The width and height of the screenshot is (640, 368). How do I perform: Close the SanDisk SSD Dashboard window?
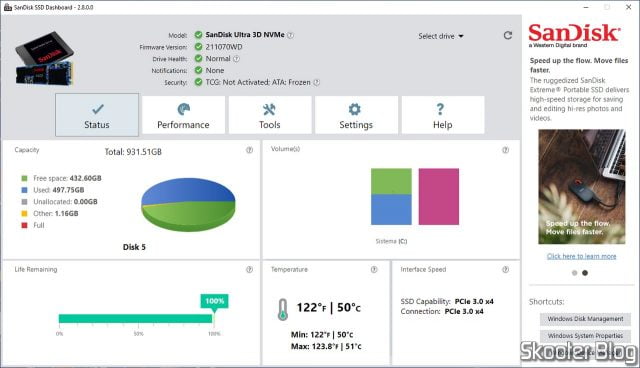point(629,7)
